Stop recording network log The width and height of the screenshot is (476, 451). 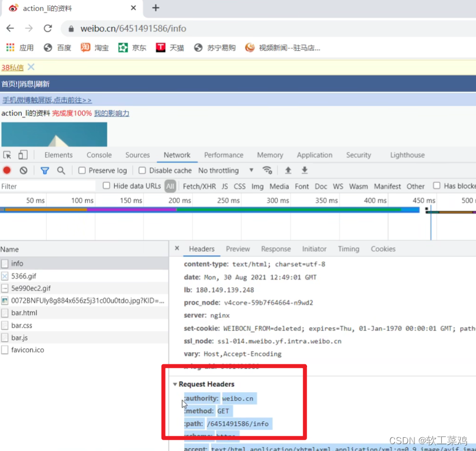point(7,170)
